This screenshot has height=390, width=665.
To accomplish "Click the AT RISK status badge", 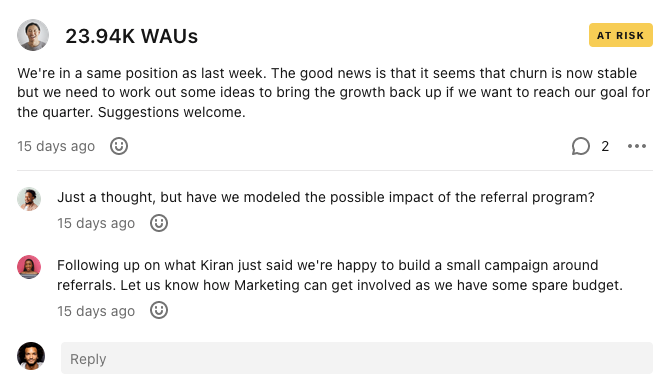I will (620, 35).
